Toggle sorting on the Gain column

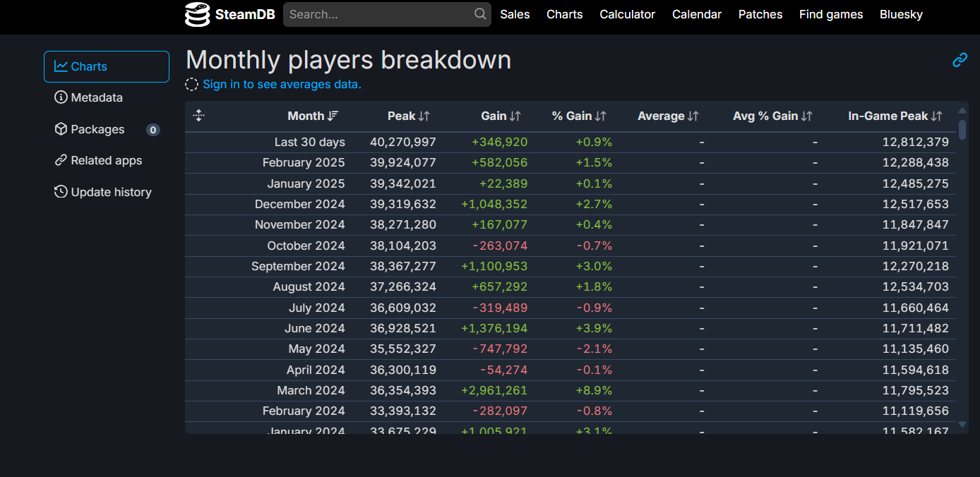(x=501, y=116)
